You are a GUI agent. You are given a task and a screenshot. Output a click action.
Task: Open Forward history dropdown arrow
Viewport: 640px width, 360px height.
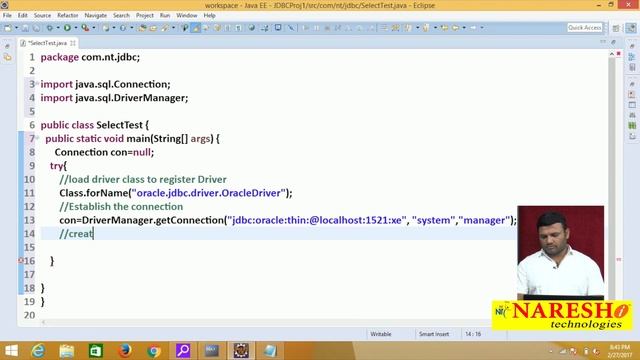[x=482, y=28]
